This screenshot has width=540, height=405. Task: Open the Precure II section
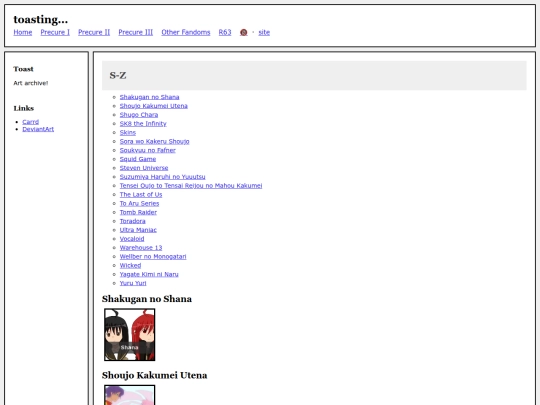click(94, 32)
